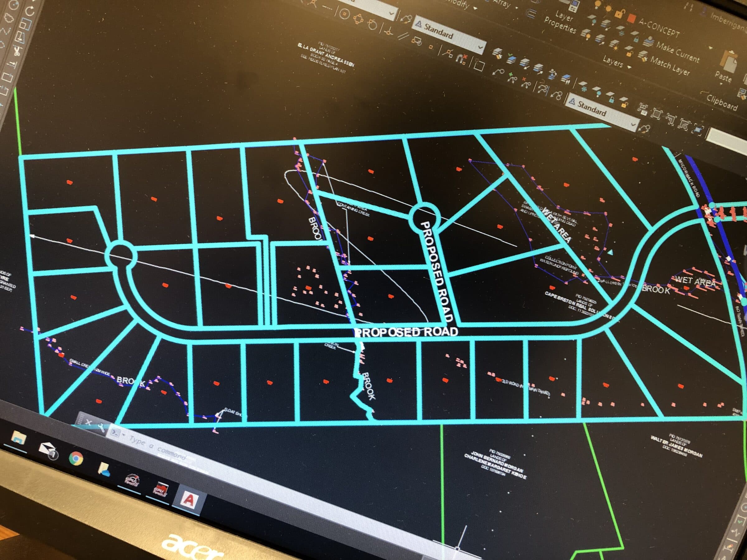
Task: Click the layers icon with green check mark
Action: (x=512, y=59)
